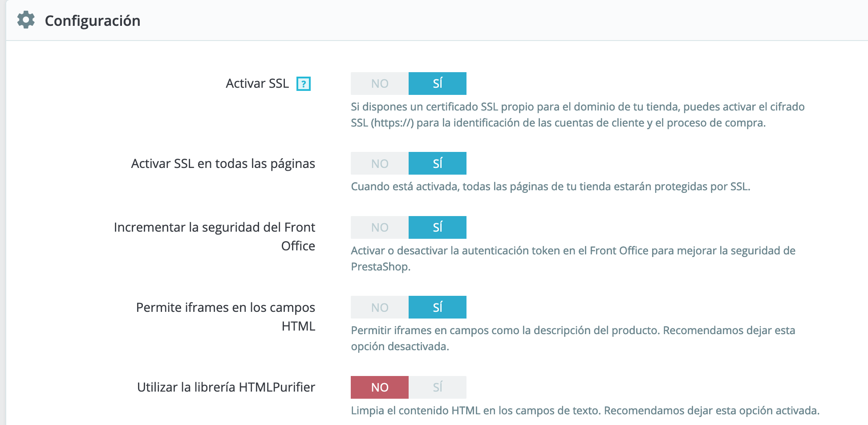Click the Permite iframes en los campos HTML label
Image resolution: width=868 pixels, height=425 pixels.
226,316
